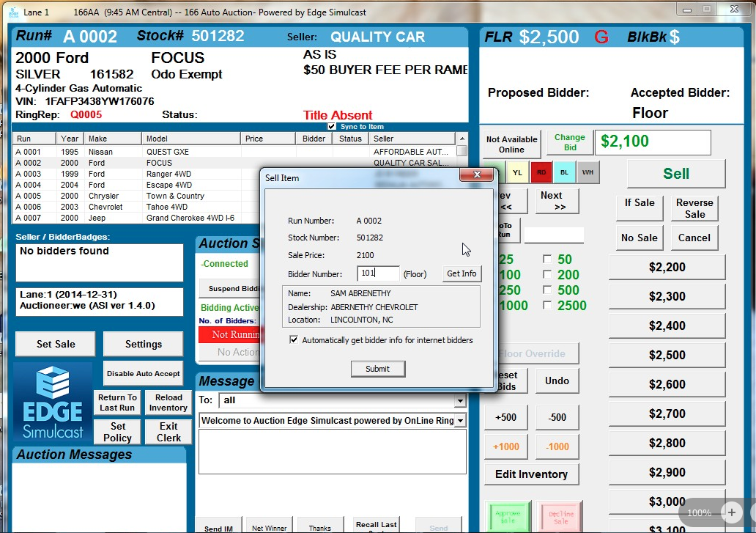Click Reload Inventory
This screenshot has width=756, height=533.
168,402
